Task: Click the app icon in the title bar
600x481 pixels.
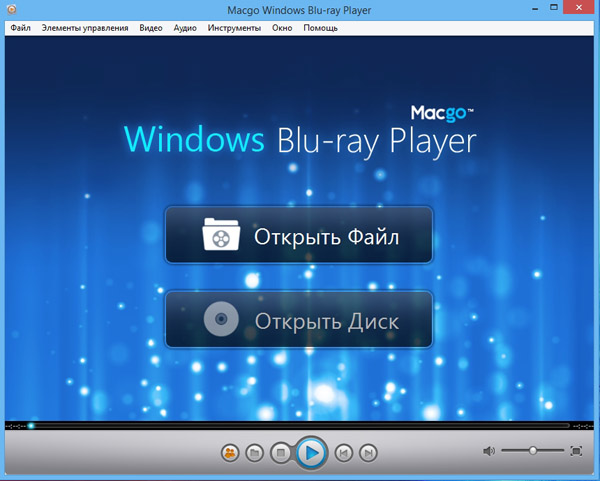Action: (x=11, y=10)
